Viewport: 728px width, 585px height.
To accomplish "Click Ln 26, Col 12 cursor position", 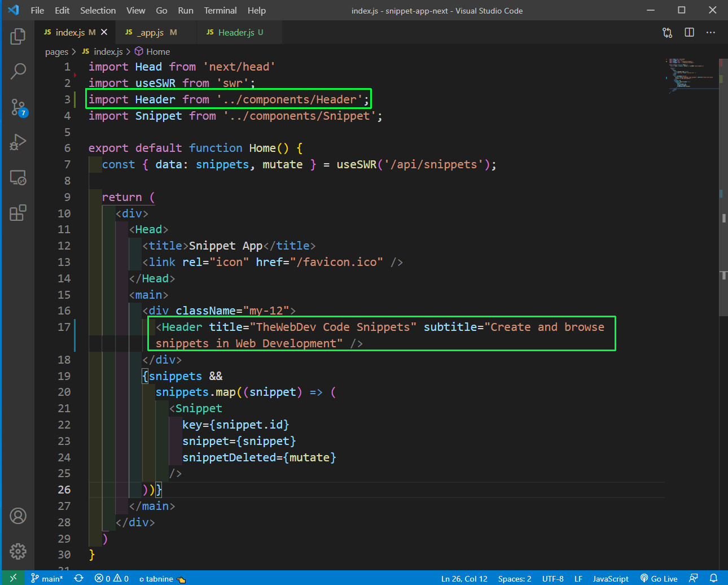I will click(x=464, y=579).
